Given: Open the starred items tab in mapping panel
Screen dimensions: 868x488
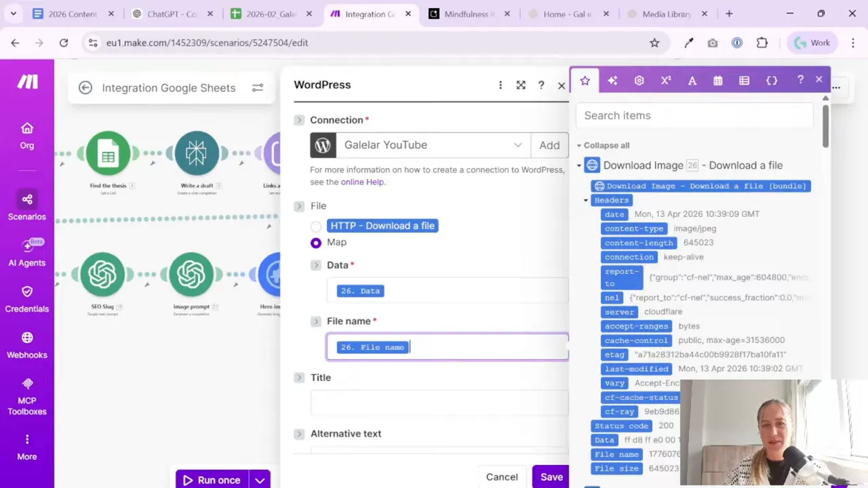Looking at the screenshot, I should [585, 81].
